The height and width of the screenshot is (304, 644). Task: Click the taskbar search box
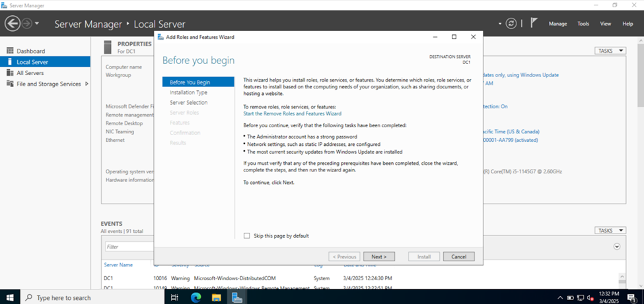(92, 297)
